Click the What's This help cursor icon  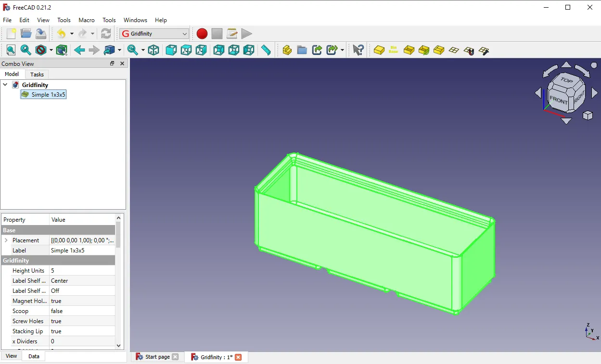[x=358, y=50]
